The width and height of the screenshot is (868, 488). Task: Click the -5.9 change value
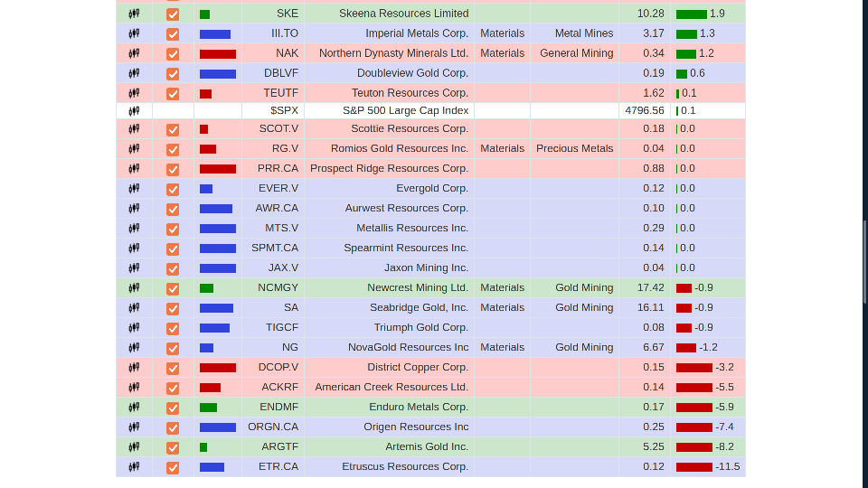pyautogui.click(x=724, y=408)
